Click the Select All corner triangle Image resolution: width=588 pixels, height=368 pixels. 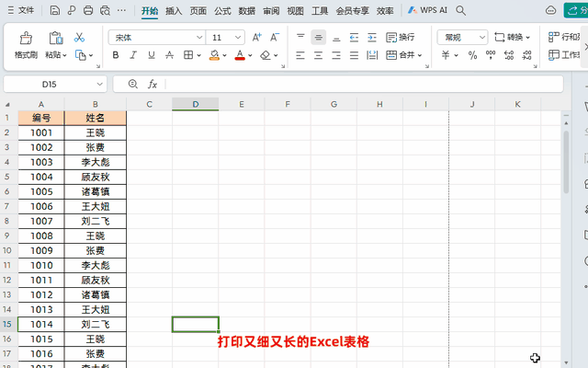[7, 104]
